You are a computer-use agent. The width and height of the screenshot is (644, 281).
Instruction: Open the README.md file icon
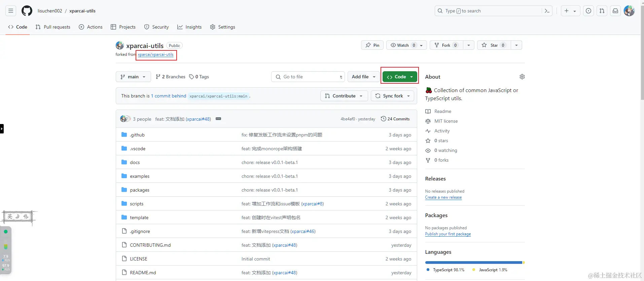pyautogui.click(x=124, y=272)
